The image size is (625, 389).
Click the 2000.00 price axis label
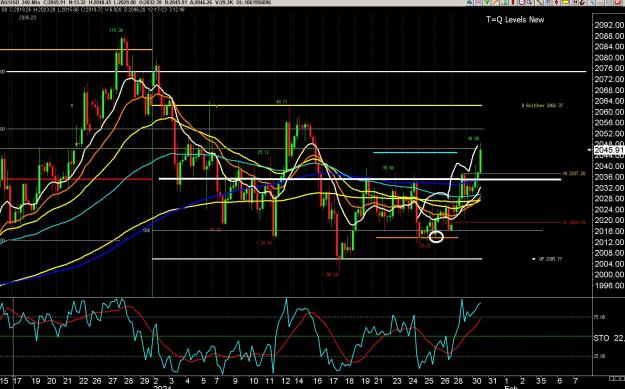(x=609, y=275)
